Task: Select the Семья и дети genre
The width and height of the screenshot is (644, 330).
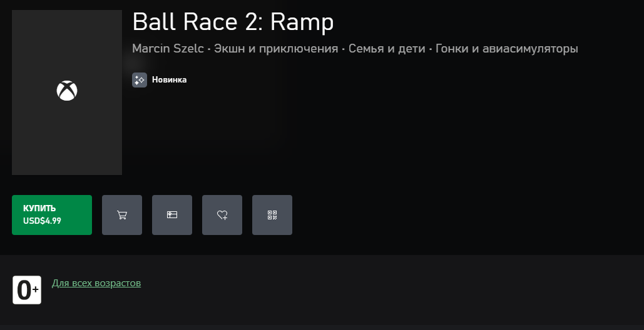Action: (387, 48)
